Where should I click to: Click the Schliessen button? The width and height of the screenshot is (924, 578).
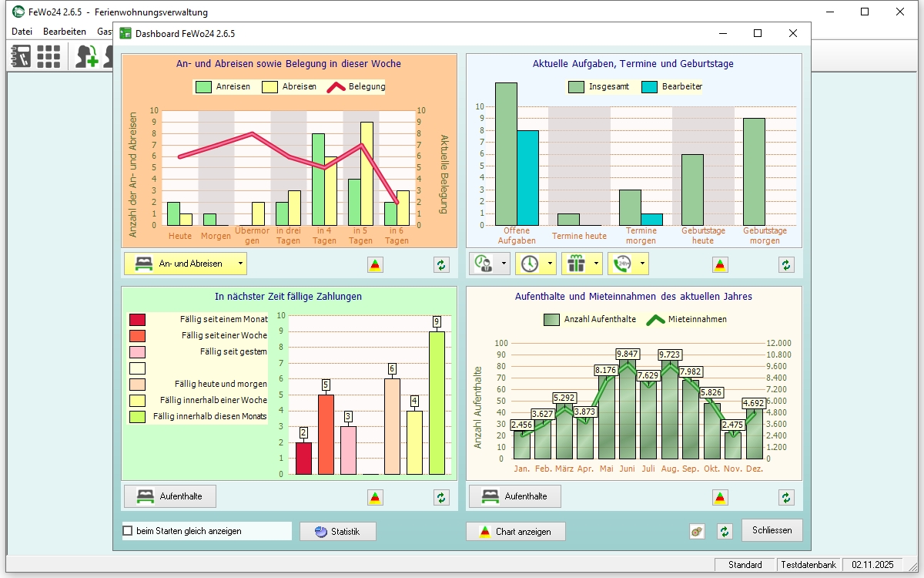point(772,530)
